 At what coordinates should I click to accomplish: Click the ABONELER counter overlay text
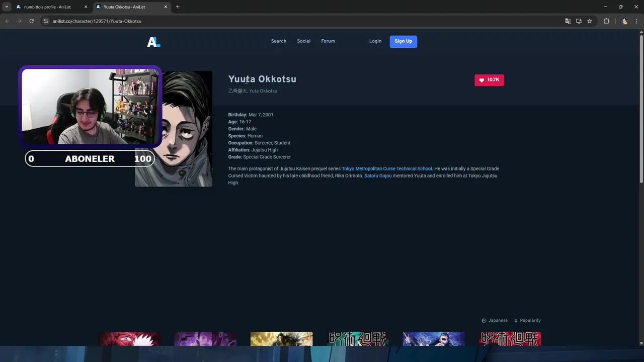point(90,159)
